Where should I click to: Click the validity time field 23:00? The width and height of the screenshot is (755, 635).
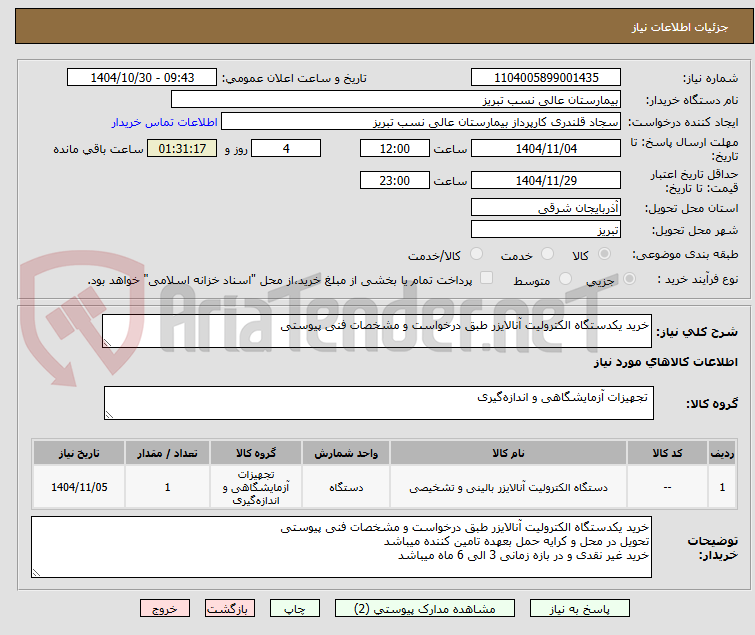click(394, 181)
